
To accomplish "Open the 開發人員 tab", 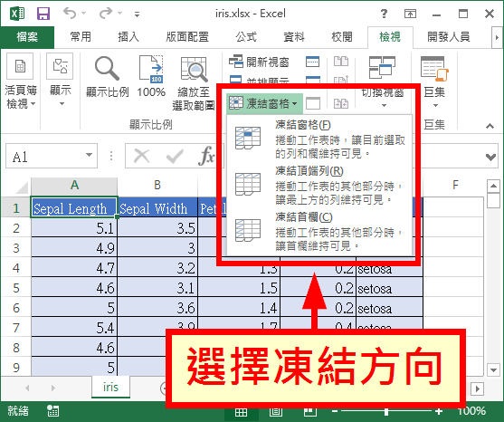I will tap(449, 37).
